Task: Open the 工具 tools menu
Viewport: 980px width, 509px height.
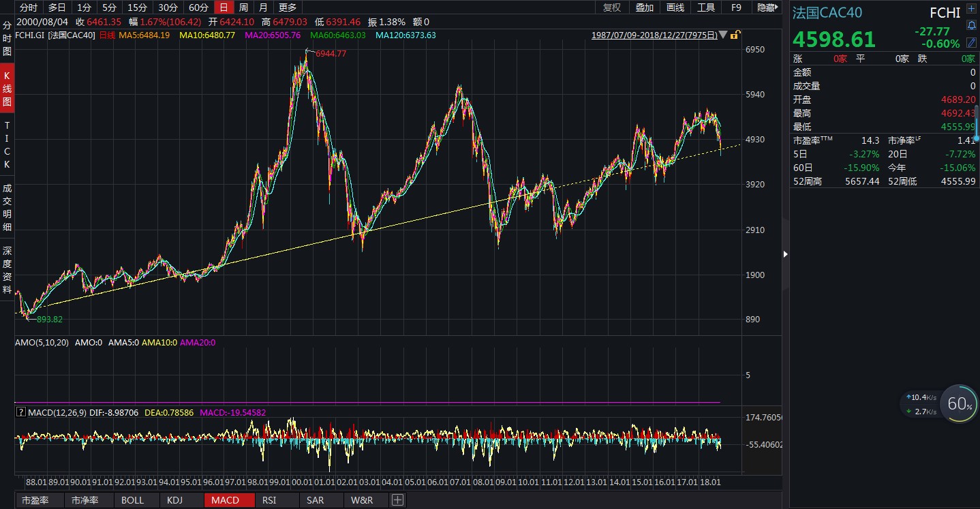Action: [706, 7]
